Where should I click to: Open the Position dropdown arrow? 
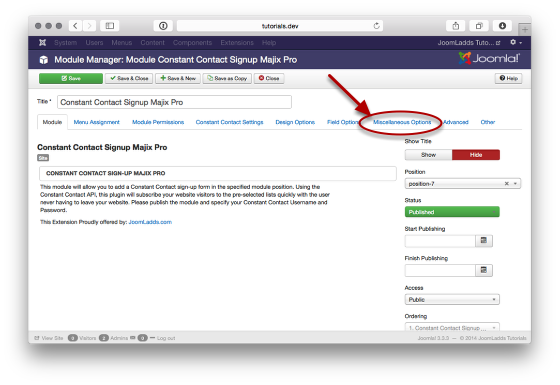click(x=515, y=184)
